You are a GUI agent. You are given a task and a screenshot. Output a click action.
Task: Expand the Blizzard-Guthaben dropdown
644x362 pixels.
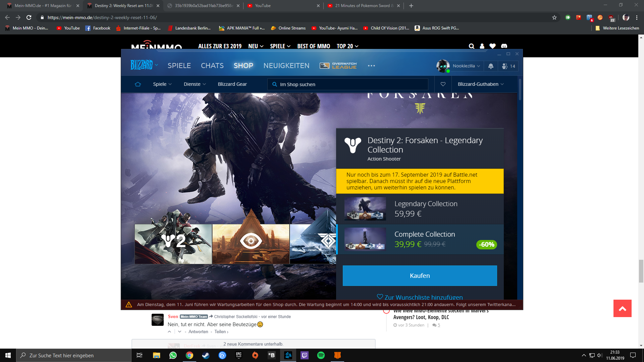[481, 84]
